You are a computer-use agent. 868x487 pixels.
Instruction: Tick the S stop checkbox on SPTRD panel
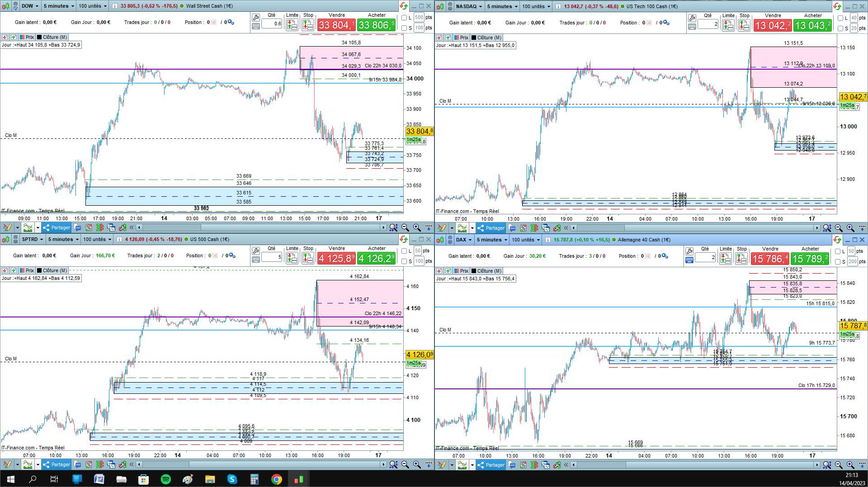tap(405, 261)
